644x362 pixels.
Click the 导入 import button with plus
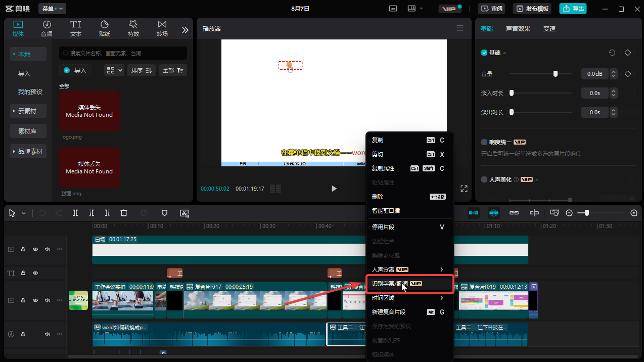click(x=75, y=70)
